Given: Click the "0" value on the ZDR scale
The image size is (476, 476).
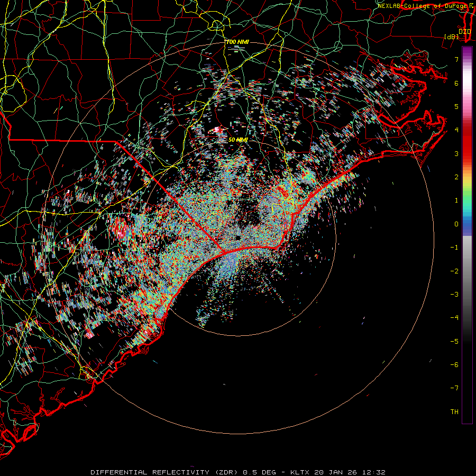Looking at the screenshot, I should [456, 224].
